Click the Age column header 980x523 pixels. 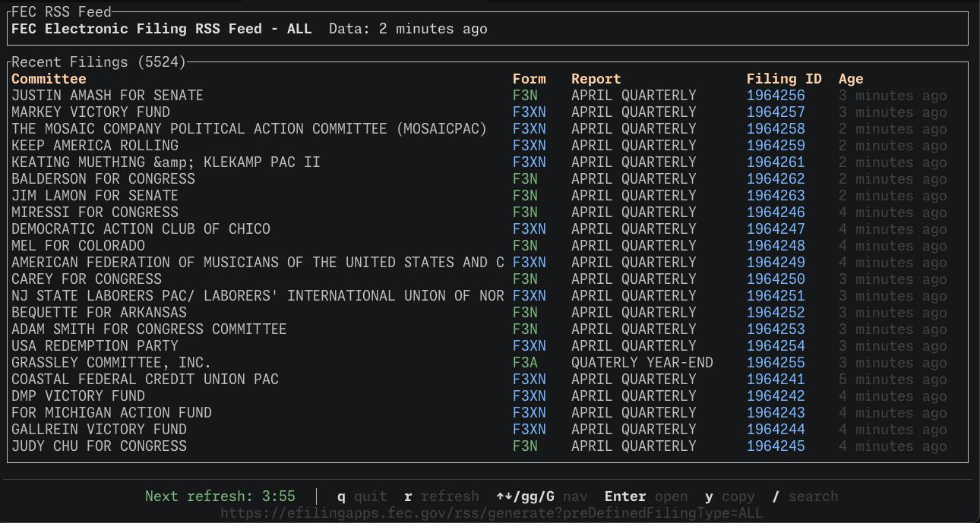pos(851,79)
